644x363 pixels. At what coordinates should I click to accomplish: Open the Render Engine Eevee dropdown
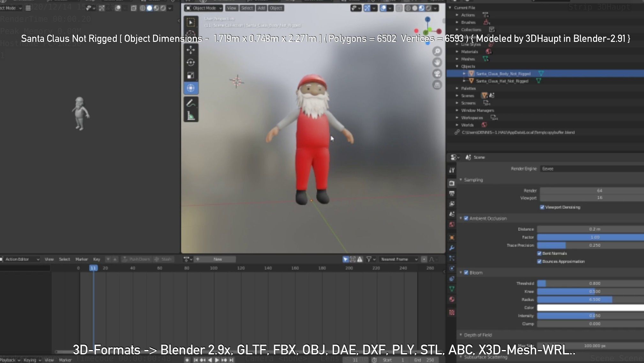[592, 169]
